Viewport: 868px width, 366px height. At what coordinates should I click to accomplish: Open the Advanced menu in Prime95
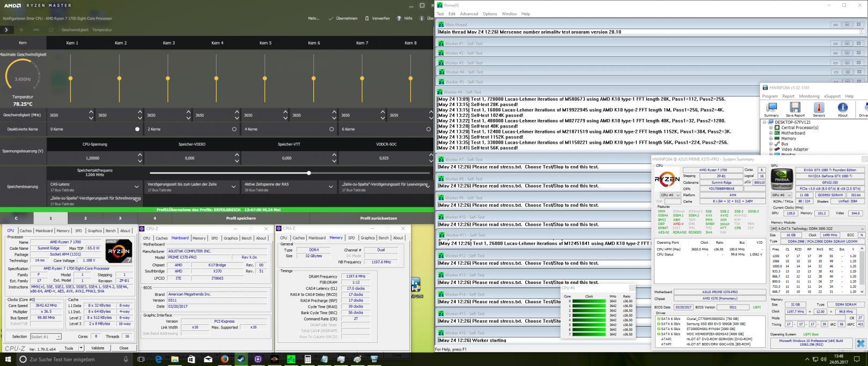pos(469,14)
